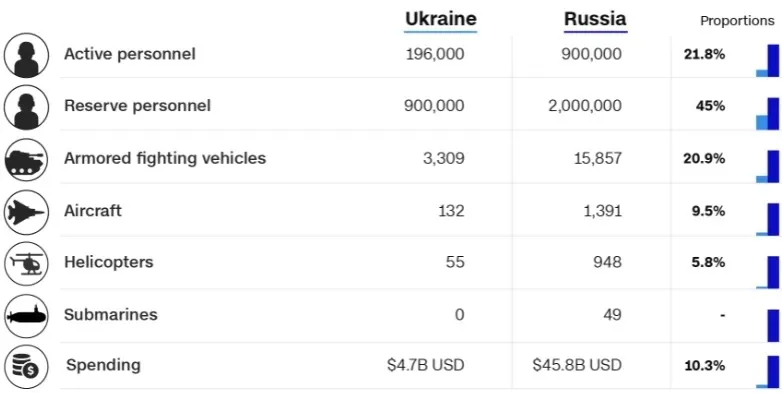782x393 pixels.
Task: Click the Submarines proportion bar
Action: click(x=773, y=325)
